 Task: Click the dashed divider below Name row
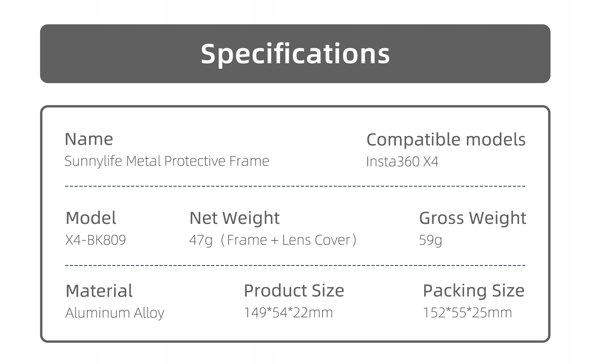(x=295, y=186)
